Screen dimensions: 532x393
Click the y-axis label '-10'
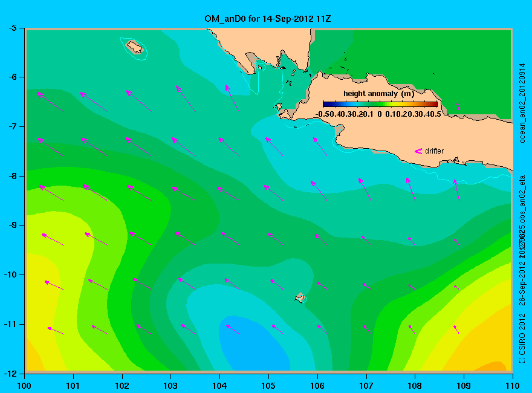click(x=10, y=274)
